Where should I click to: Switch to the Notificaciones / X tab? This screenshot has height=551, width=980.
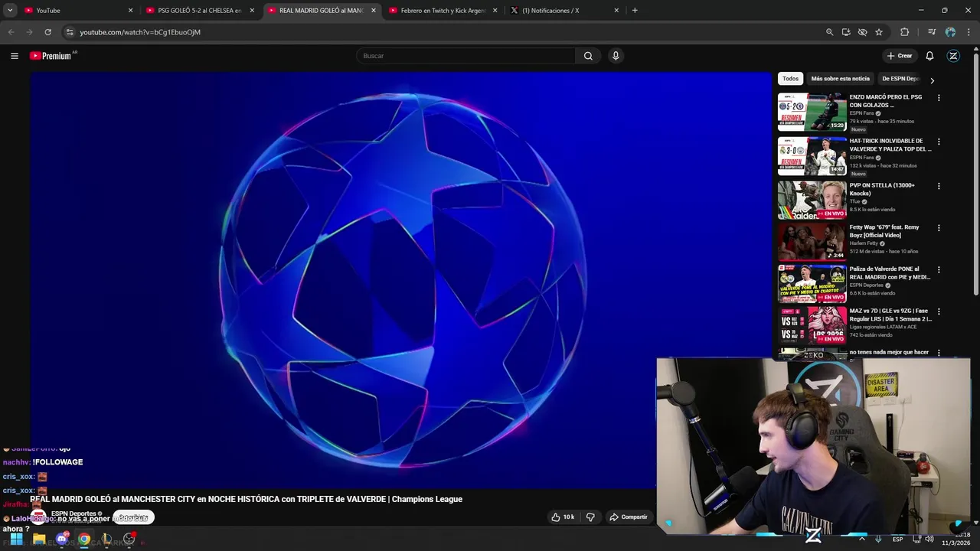pos(564,11)
